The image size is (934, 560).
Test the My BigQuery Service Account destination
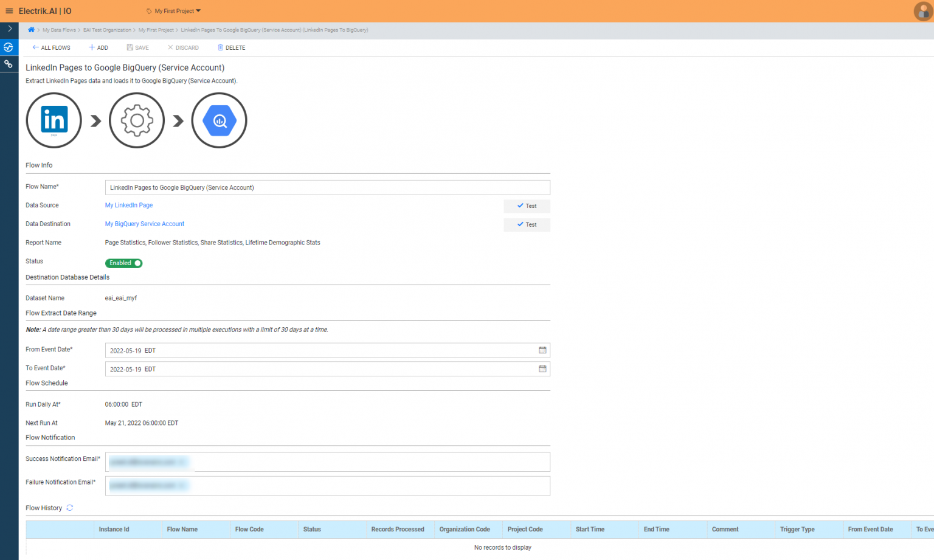(x=526, y=224)
